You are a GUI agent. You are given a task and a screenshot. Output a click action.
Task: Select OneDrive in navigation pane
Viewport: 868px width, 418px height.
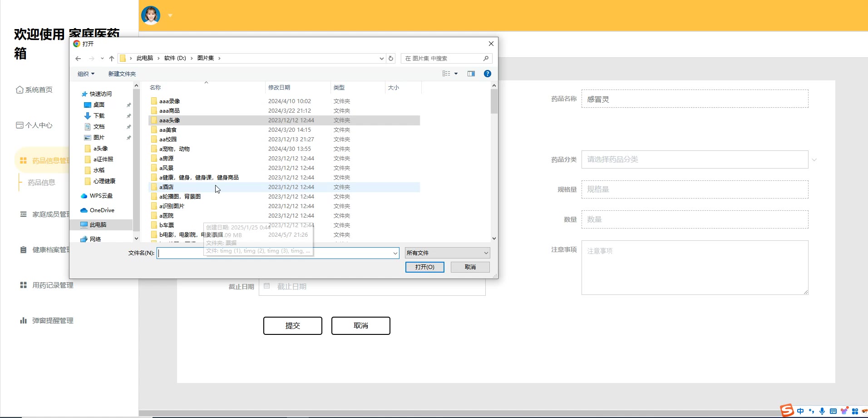(x=102, y=210)
